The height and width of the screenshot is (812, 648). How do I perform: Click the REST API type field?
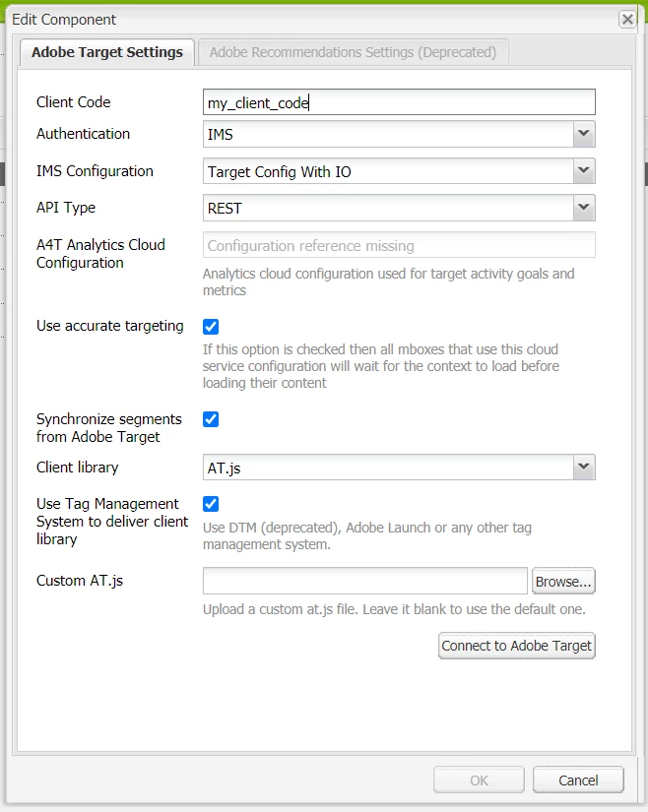pos(388,209)
